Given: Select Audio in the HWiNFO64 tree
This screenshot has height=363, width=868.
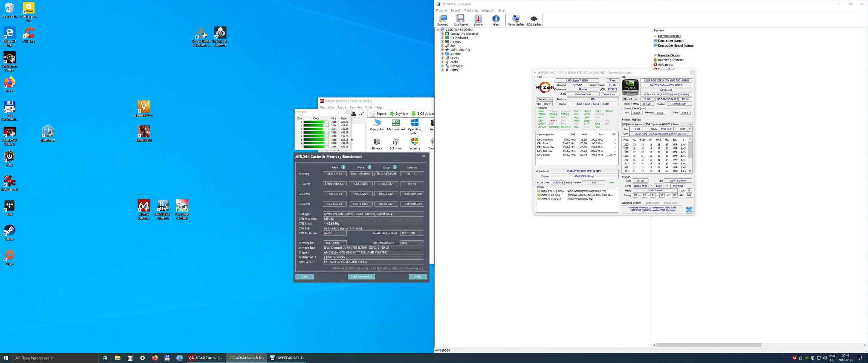Looking at the screenshot, I should pyautogui.click(x=454, y=62).
